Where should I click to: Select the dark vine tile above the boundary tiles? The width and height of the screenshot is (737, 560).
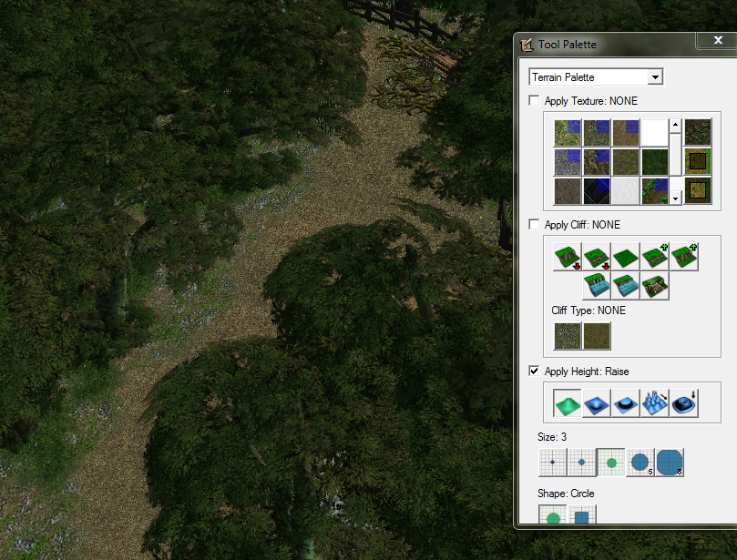coord(698,132)
